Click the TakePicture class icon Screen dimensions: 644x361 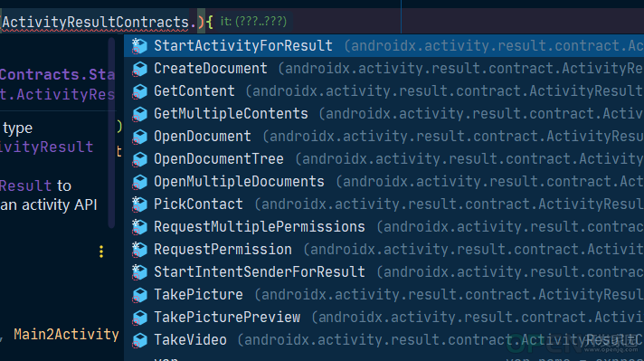(139, 294)
